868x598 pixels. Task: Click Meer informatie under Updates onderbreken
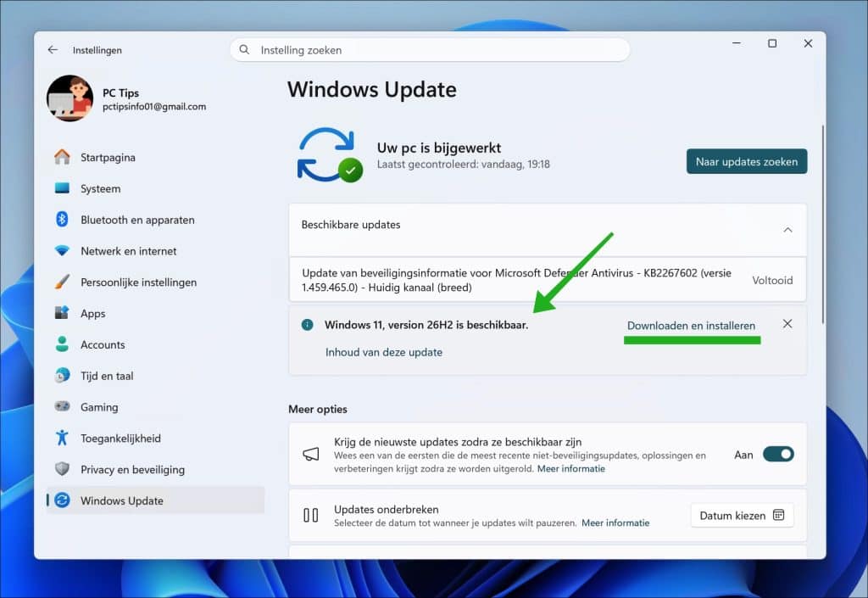click(x=615, y=523)
